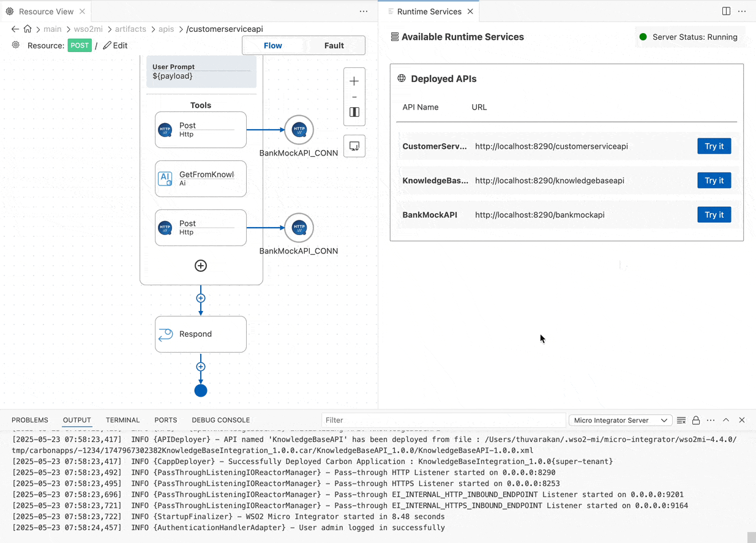Select 'main' in the breadcrumb path

[x=53, y=29]
